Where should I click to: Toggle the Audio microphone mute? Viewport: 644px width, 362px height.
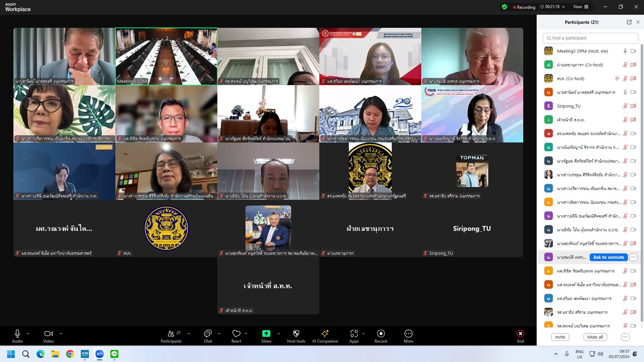click(x=17, y=336)
